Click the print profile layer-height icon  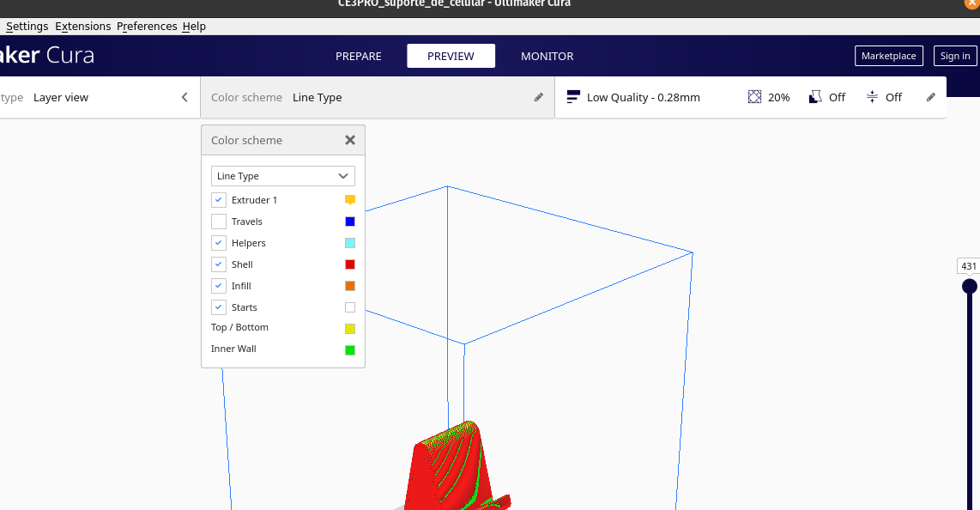point(573,97)
